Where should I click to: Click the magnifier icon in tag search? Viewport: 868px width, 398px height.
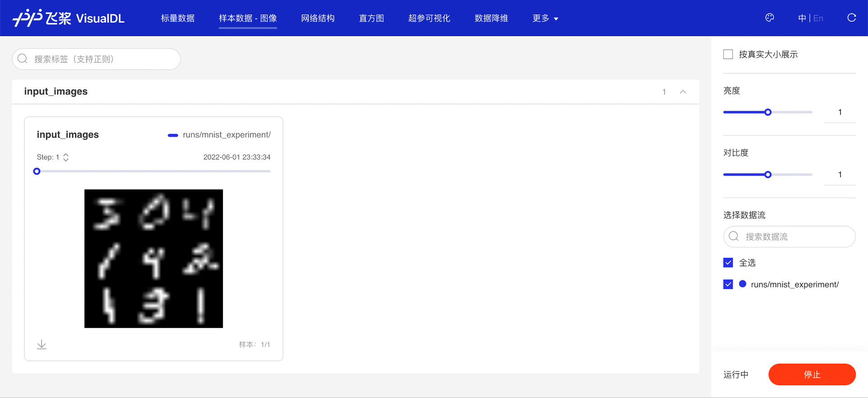[x=23, y=59]
